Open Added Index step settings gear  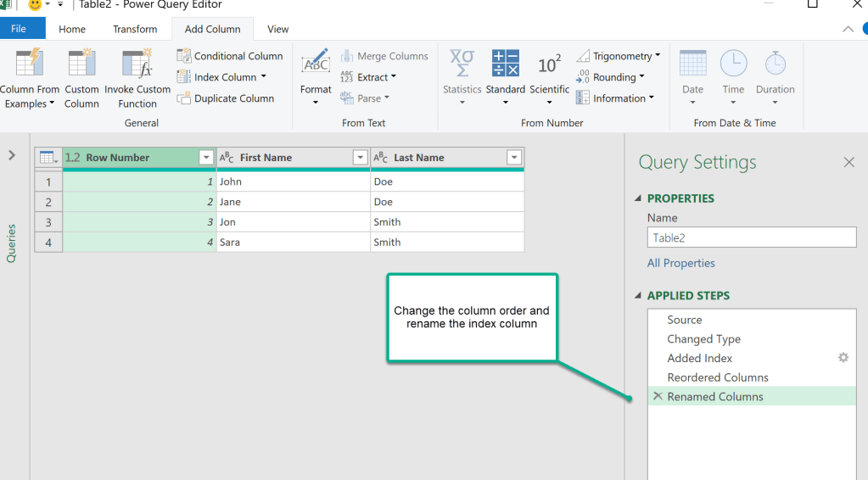pyautogui.click(x=843, y=358)
